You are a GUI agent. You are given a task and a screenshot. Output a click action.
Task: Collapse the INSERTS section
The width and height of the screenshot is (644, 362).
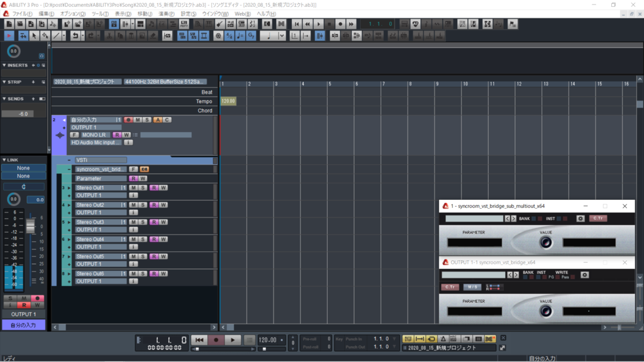pyautogui.click(x=4, y=65)
